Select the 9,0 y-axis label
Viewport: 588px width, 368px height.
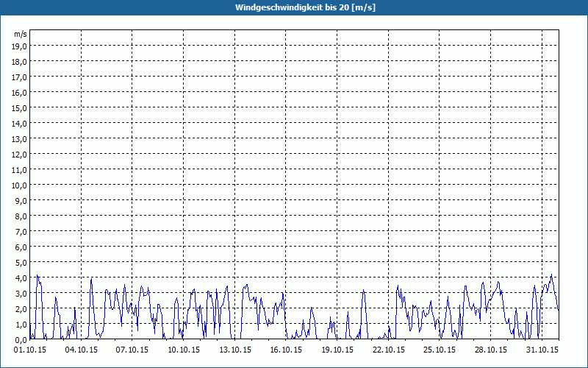pos(22,200)
